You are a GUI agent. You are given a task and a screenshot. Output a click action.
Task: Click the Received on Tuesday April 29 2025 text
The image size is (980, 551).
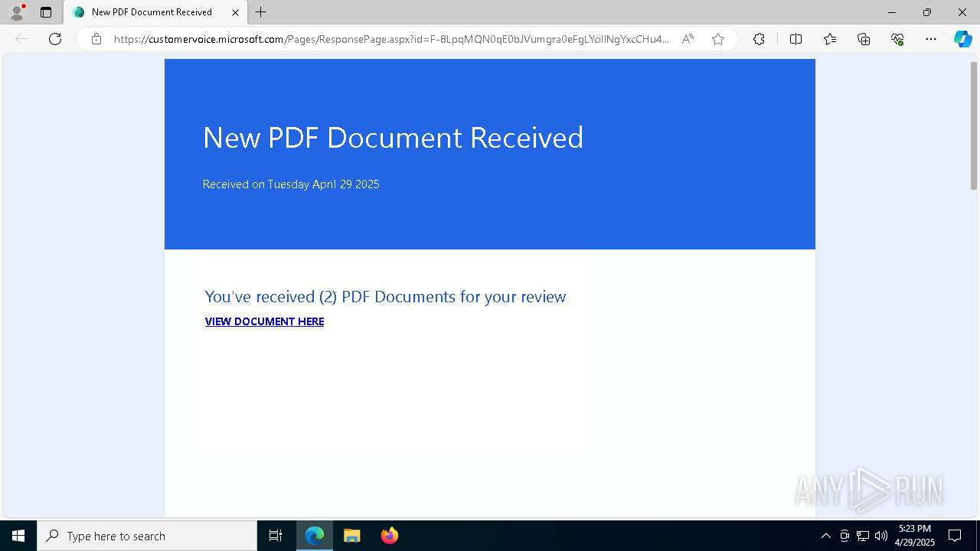pos(291,184)
